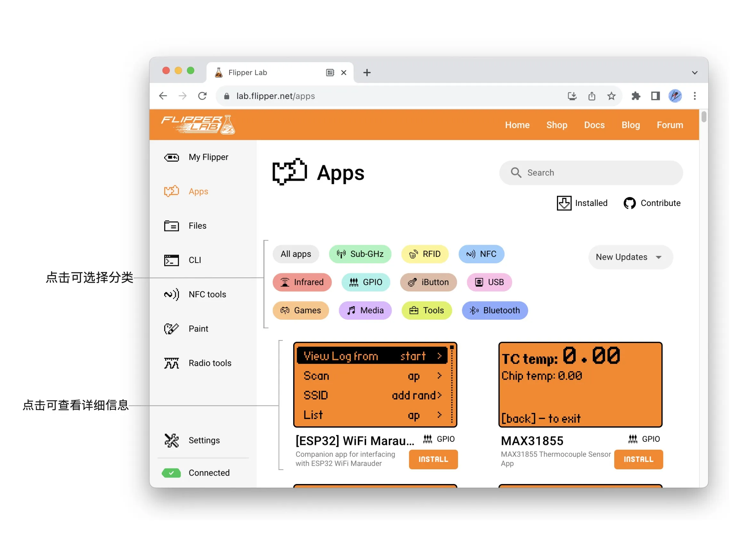The width and height of the screenshot is (756, 542).
Task: Select the All apps category
Action: pyautogui.click(x=296, y=254)
